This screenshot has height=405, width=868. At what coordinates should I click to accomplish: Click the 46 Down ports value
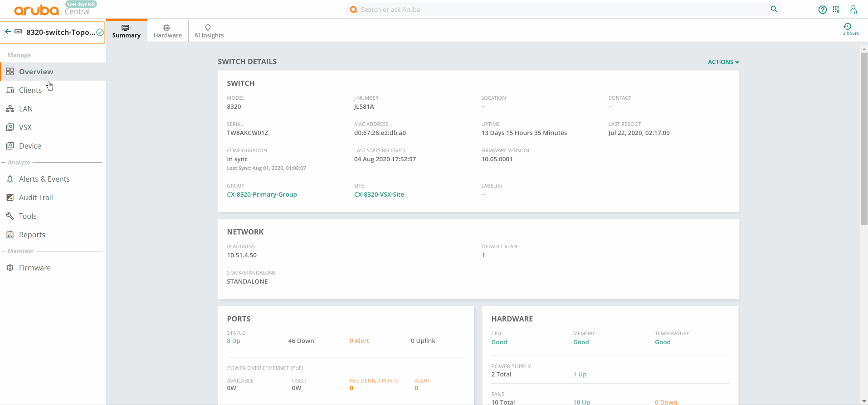[x=301, y=341]
